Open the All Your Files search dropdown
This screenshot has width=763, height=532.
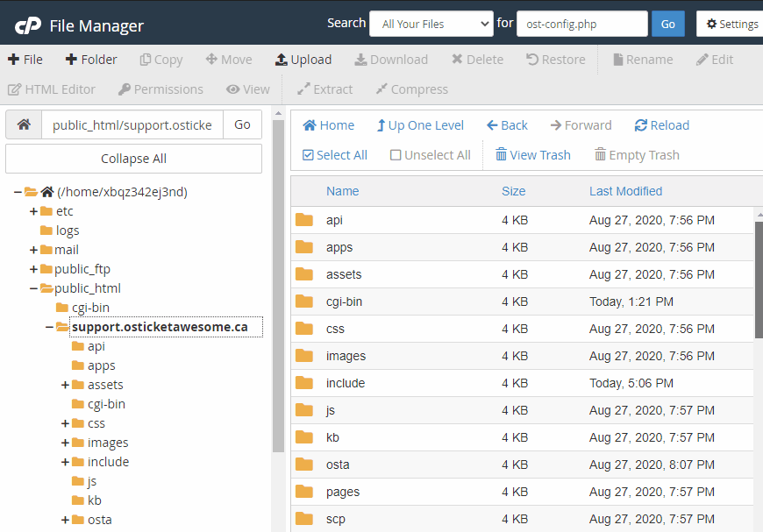431,24
